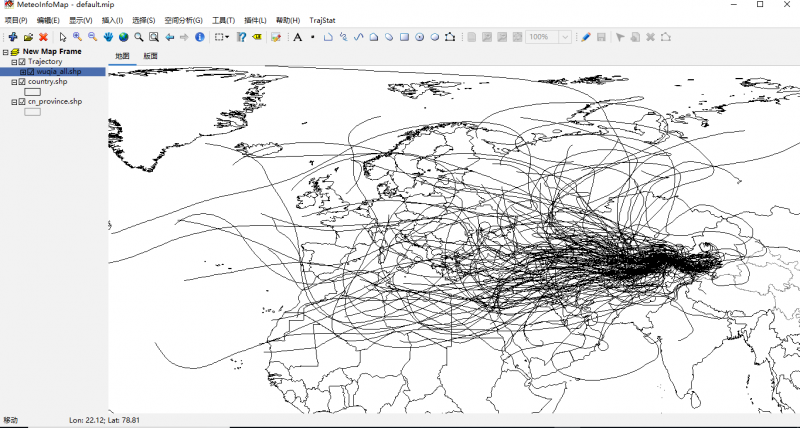The height and width of the screenshot is (428, 800).
Task: Toggle cn_province.shp layer visibility checkbox
Action: click(22, 102)
